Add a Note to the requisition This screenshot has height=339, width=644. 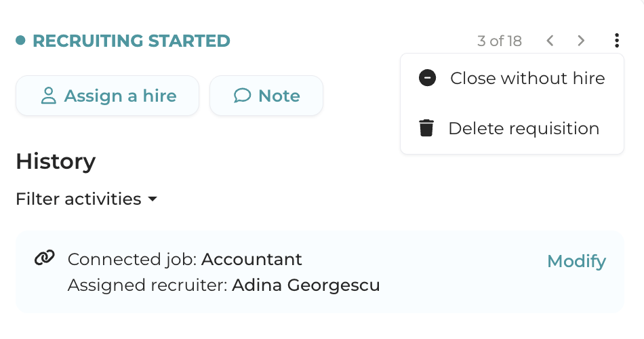click(x=266, y=96)
